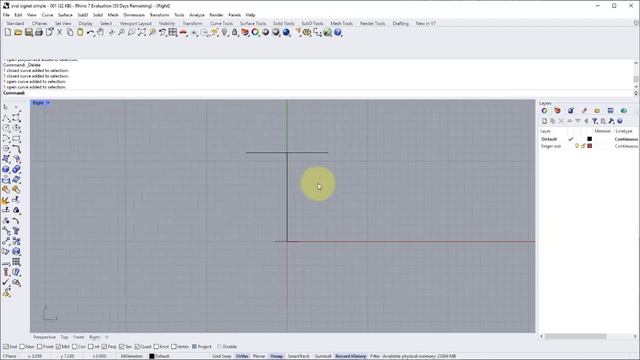Click the current layer swatch in status bar
The height and width of the screenshot is (360, 640).
click(x=152, y=356)
